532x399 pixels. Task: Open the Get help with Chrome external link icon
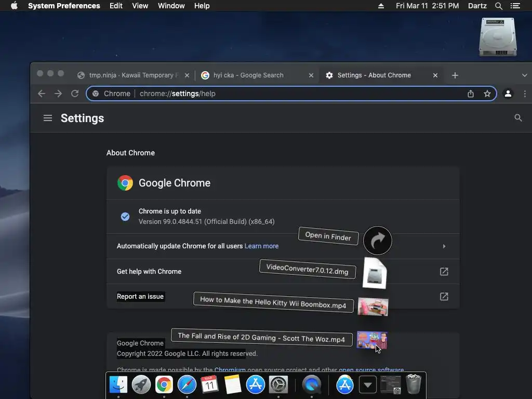tap(444, 271)
